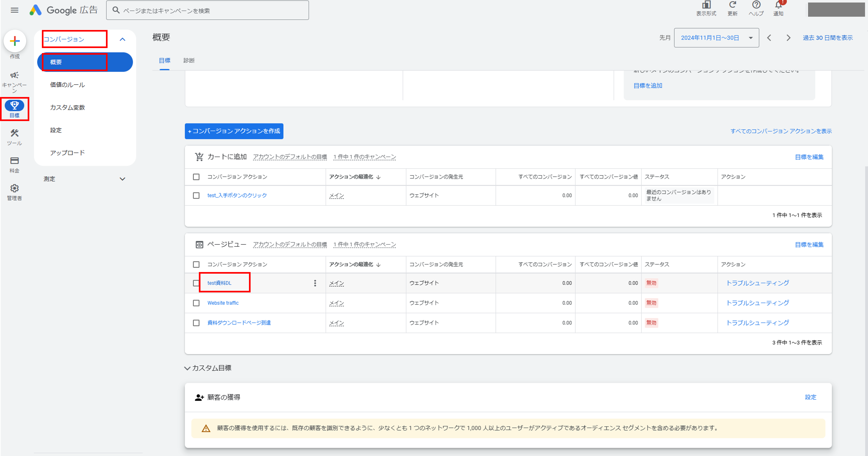Click トラブルシューティング for Website traffic
The height and width of the screenshot is (456, 868).
(x=757, y=303)
